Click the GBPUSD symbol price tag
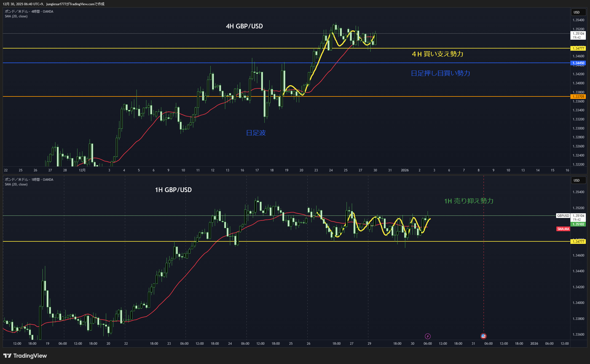Screen dimensions: 590x364 [563, 216]
